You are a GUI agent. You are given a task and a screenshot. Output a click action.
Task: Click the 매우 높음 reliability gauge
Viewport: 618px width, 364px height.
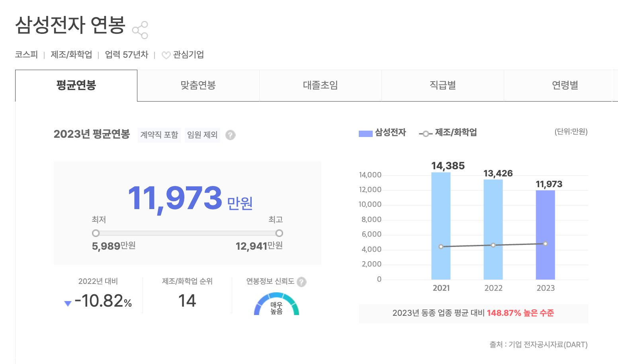[x=276, y=305]
